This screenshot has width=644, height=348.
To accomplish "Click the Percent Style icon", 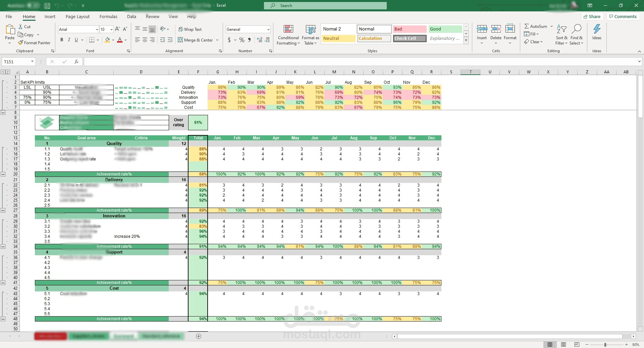I will coord(242,40).
